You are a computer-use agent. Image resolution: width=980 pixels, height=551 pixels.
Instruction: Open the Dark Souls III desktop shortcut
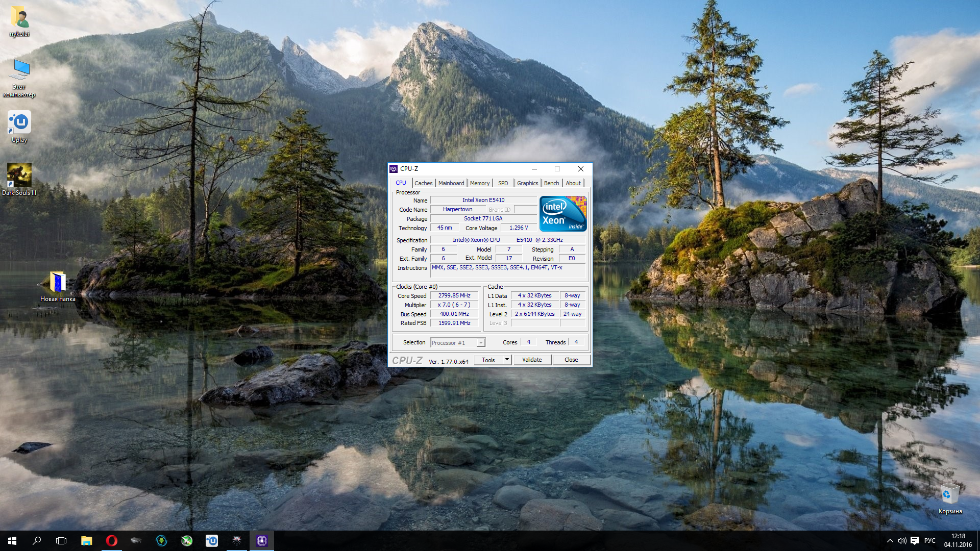19,176
